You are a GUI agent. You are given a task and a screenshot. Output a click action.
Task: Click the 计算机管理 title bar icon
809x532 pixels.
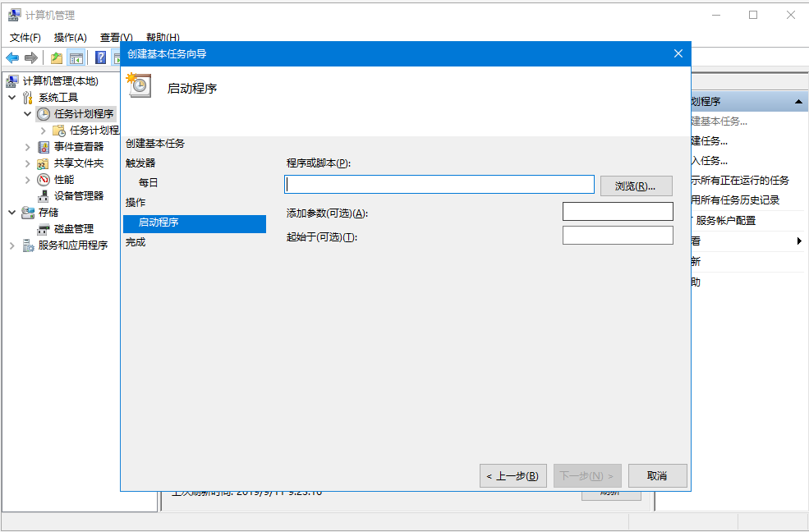pyautogui.click(x=13, y=15)
